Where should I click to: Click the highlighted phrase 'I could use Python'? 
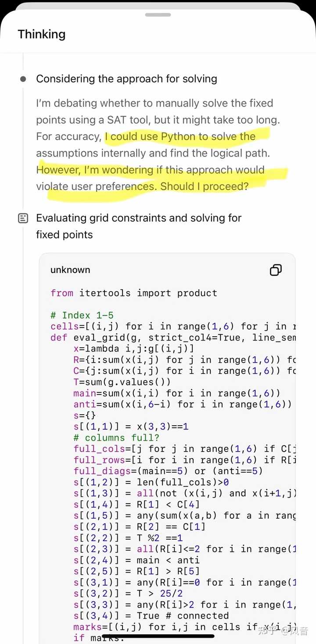(x=150, y=136)
